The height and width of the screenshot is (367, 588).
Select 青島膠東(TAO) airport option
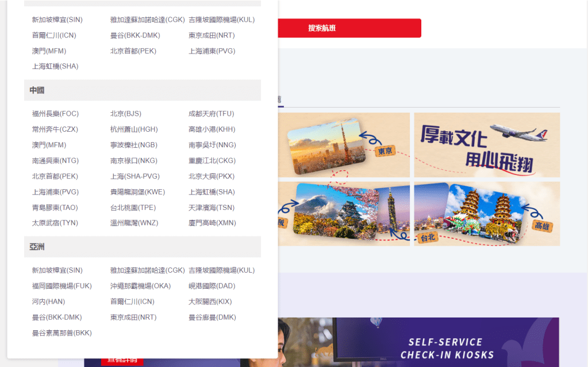point(55,208)
